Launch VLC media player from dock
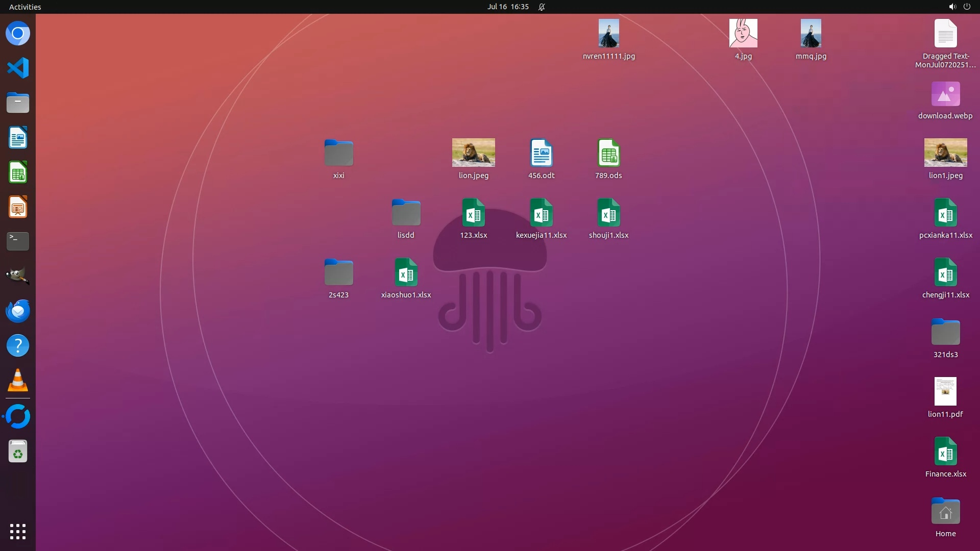 point(18,381)
